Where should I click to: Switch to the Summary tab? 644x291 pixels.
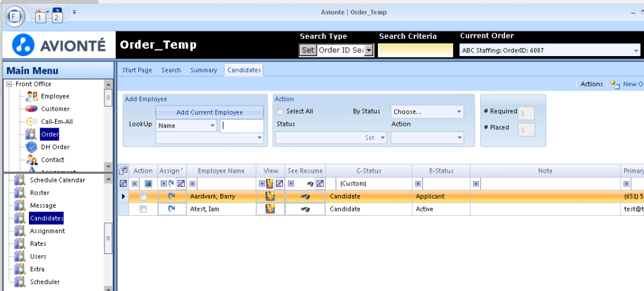[204, 70]
